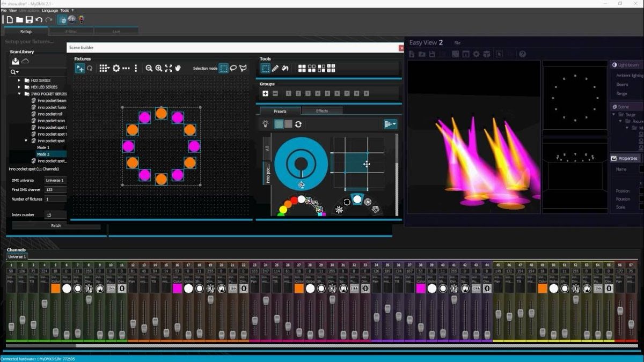This screenshot has width=644, height=362.
Task: Undo the last action via toolbar arrow
Action: [x=39, y=20]
